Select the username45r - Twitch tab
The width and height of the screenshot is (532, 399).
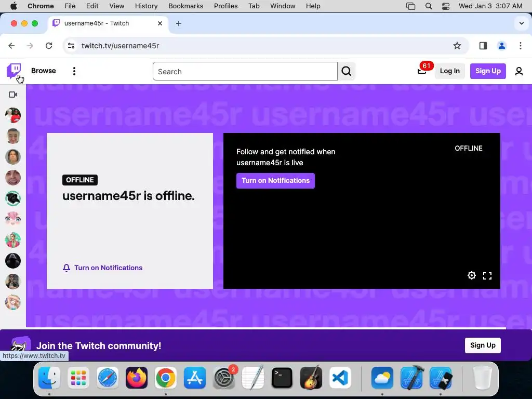click(107, 23)
